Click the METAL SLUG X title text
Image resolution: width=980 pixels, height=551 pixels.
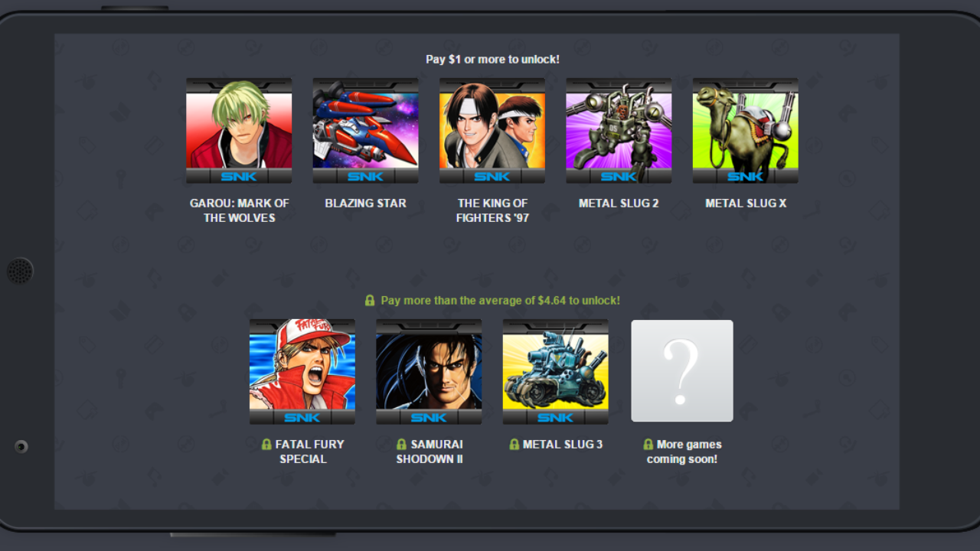point(746,204)
